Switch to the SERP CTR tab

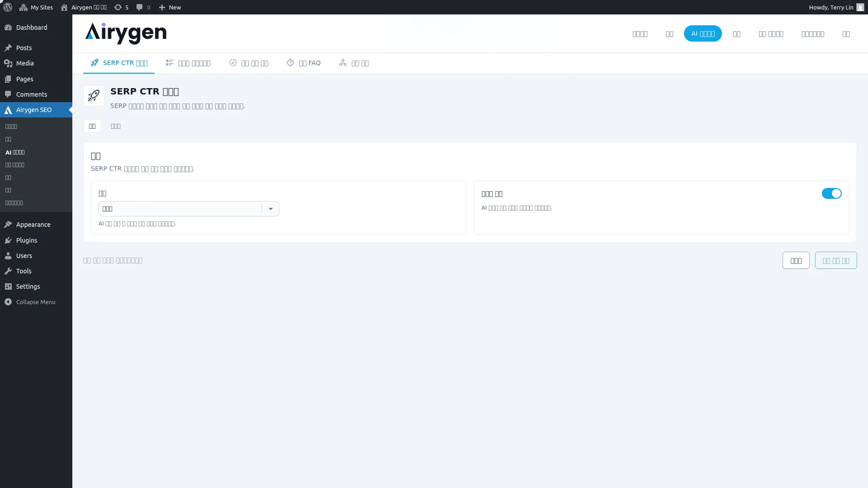pyautogui.click(x=119, y=63)
